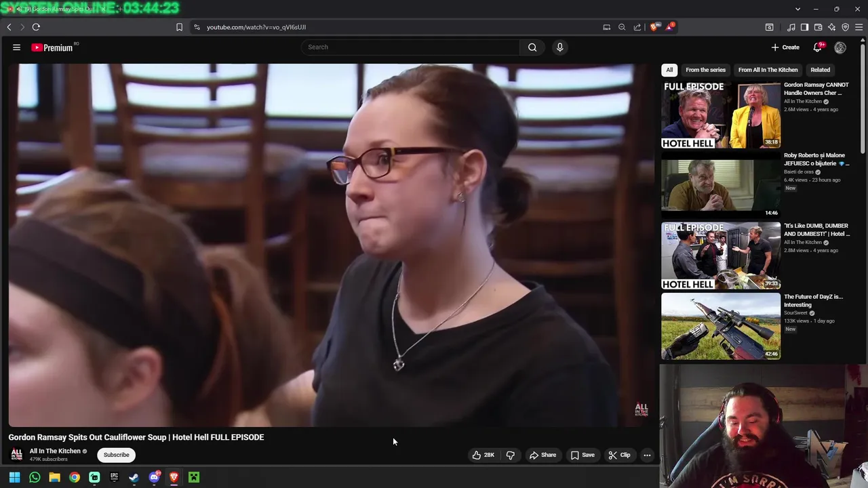868x488 pixels.
Task: Open the YouTube hamburger guide menu
Action: tap(16, 47)
